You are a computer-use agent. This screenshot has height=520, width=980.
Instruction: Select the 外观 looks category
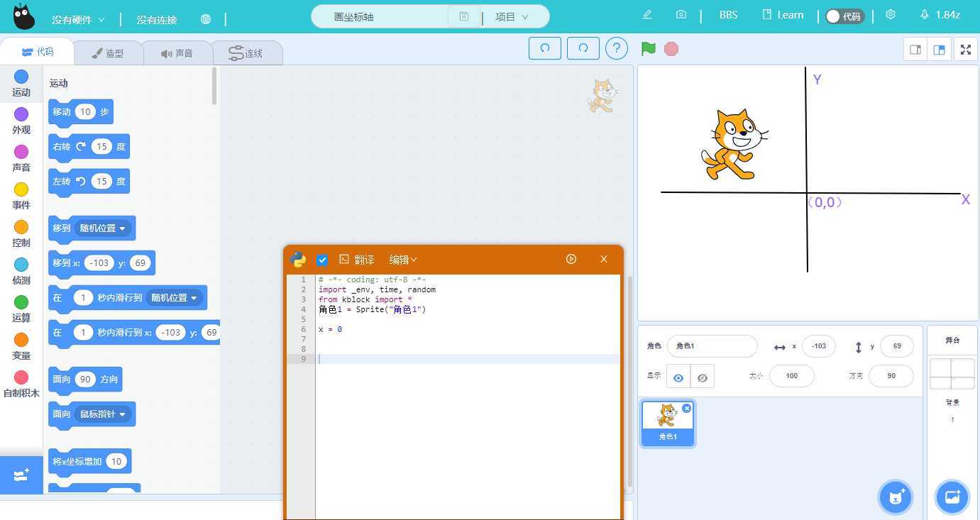21,121
